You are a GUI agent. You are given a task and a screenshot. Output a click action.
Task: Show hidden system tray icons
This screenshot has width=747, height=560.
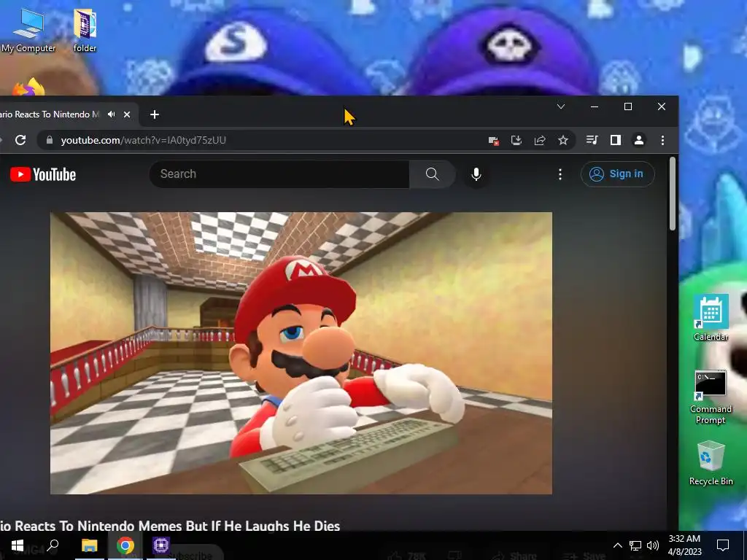pos(617,545)
